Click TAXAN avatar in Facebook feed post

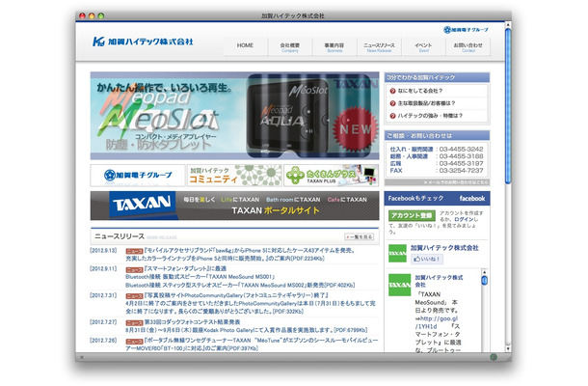(399, 285)
